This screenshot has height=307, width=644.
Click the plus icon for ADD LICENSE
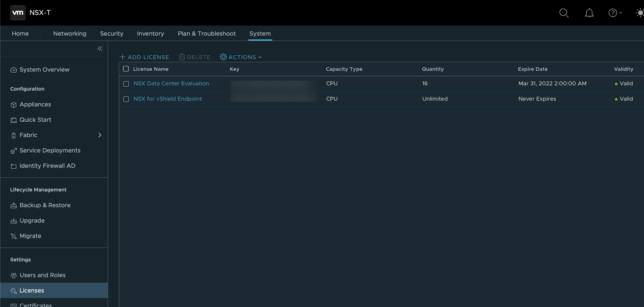point(123,57)
